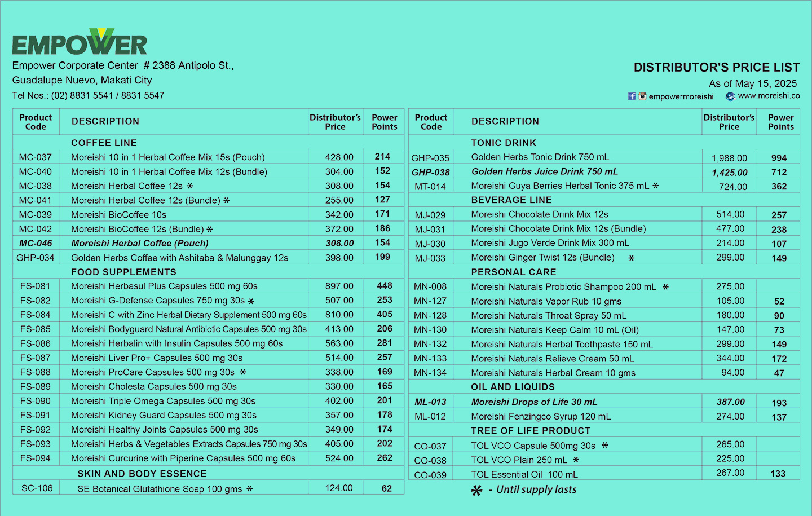Click Moreishi ProCare Capsules 500 mg 30s

coord(153,372)
